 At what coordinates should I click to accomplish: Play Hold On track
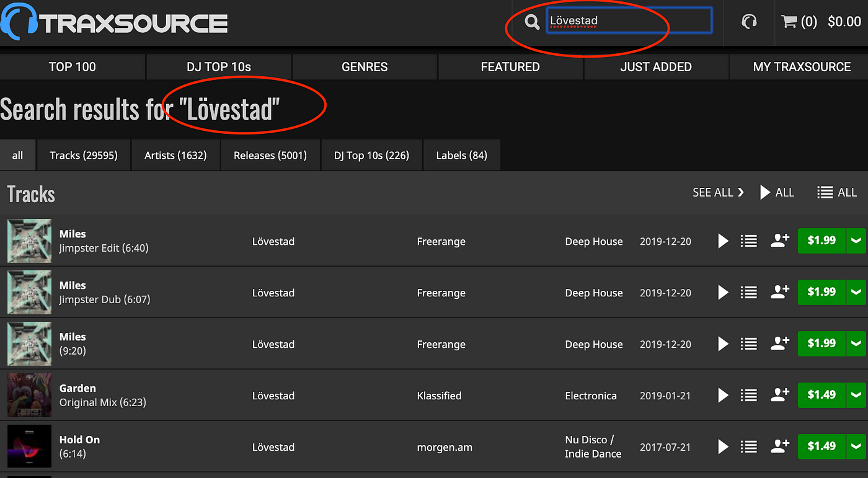tap(723, 446)
